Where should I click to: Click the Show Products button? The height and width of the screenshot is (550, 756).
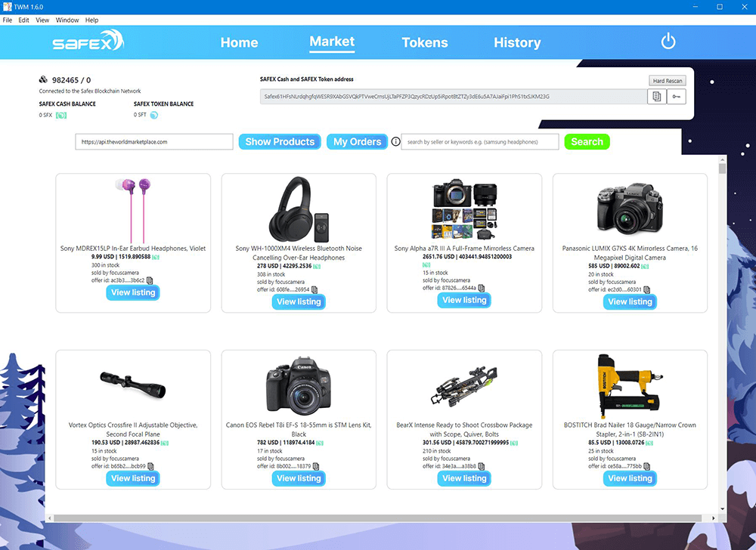pyautogui.click(x=280, y=141)
